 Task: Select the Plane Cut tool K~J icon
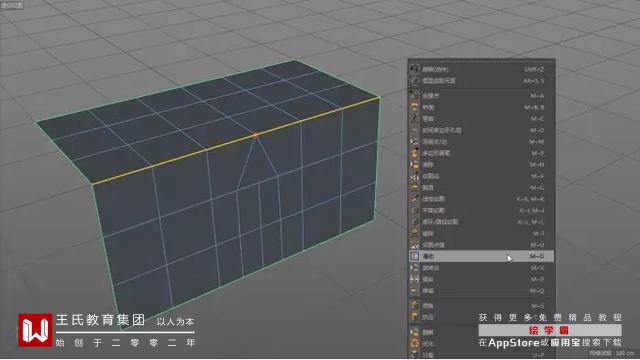click(x=415, y=210)
